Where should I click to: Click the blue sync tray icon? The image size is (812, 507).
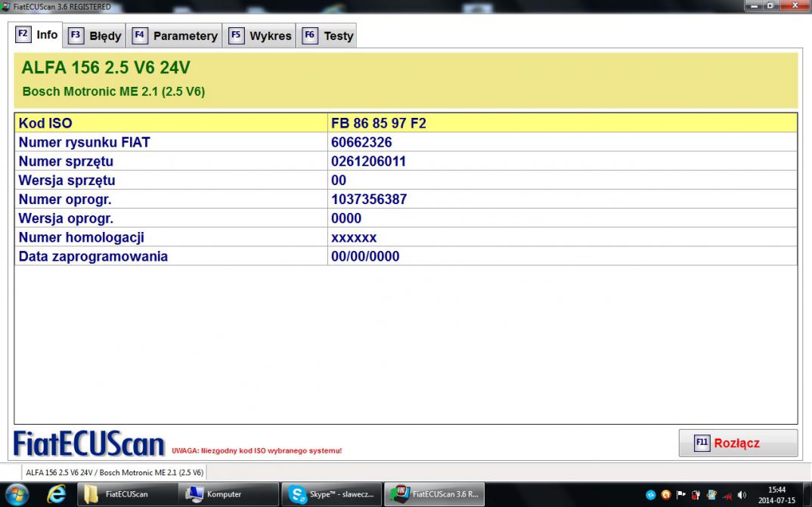(x=650, y=495)
